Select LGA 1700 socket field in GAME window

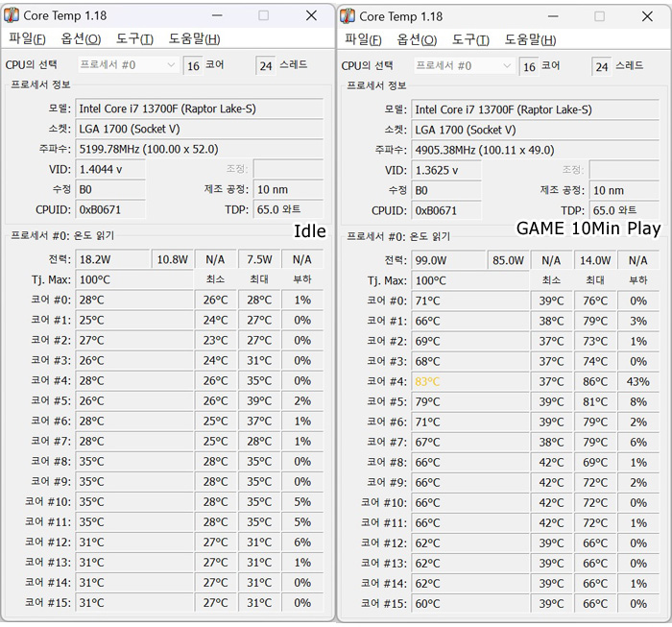pos(536,130)
